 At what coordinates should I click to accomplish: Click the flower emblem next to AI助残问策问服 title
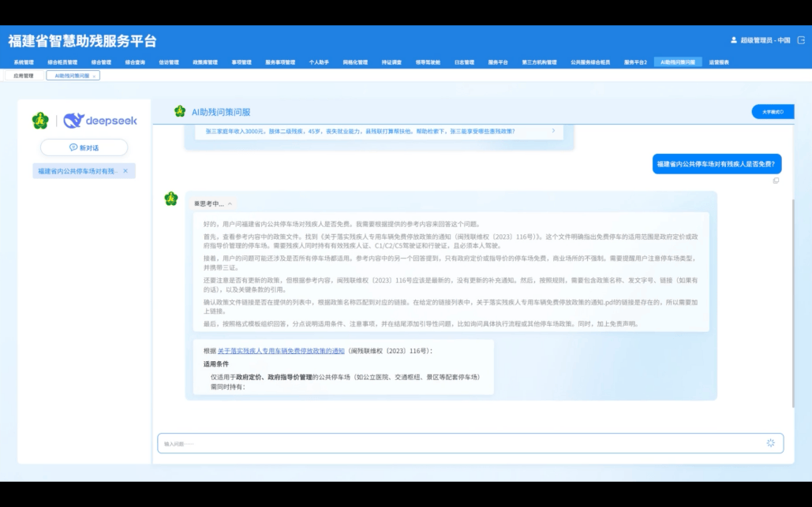(180, 112)
